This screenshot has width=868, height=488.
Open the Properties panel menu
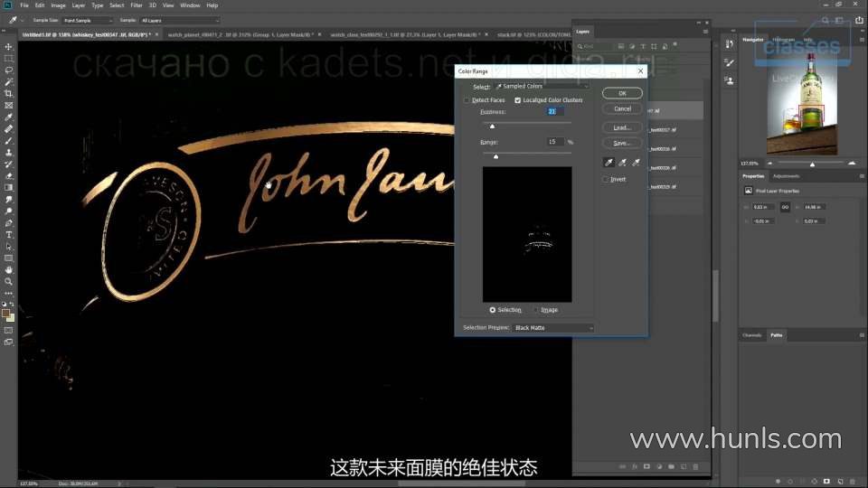862,176
